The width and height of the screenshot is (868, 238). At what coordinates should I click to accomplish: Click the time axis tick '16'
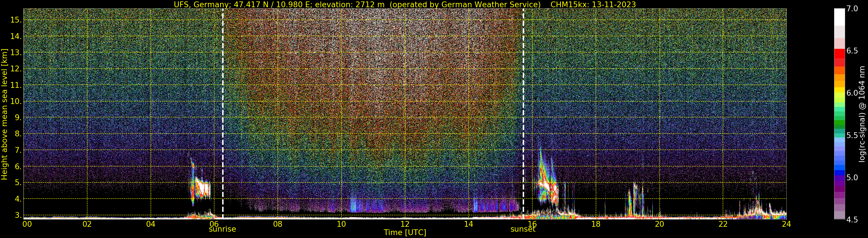click(x=532, y=224)
